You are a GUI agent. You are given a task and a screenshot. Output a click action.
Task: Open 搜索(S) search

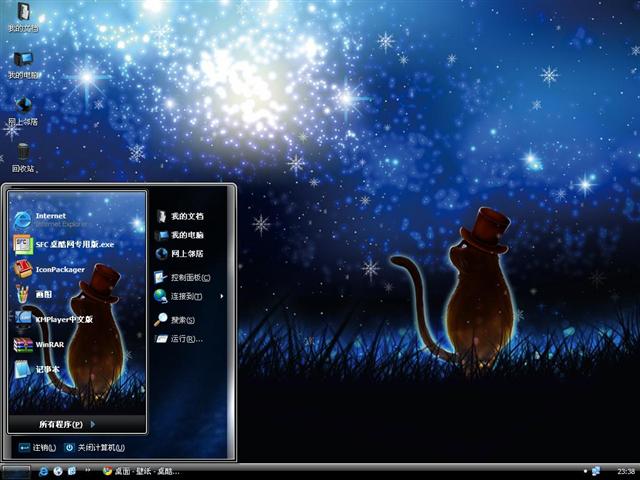pos(176,320)
